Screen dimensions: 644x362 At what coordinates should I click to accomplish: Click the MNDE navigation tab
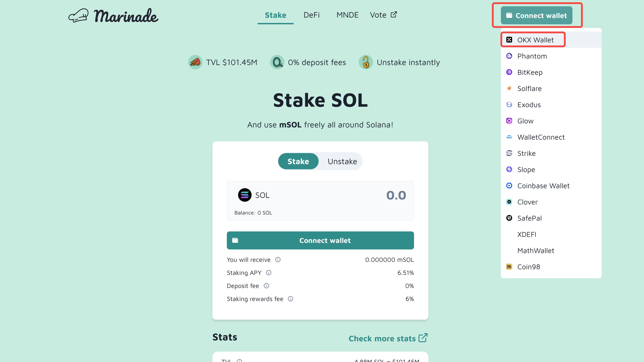click(x=347, y=15)
